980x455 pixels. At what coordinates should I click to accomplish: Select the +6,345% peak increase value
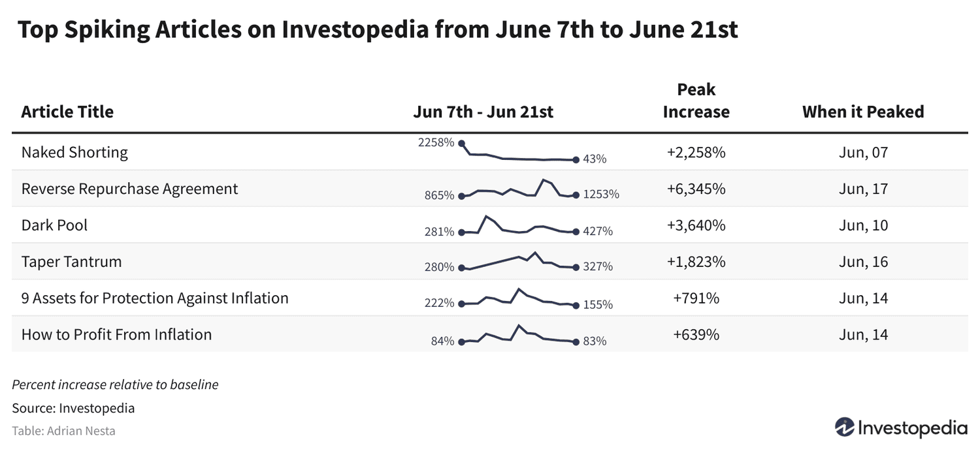696,189
